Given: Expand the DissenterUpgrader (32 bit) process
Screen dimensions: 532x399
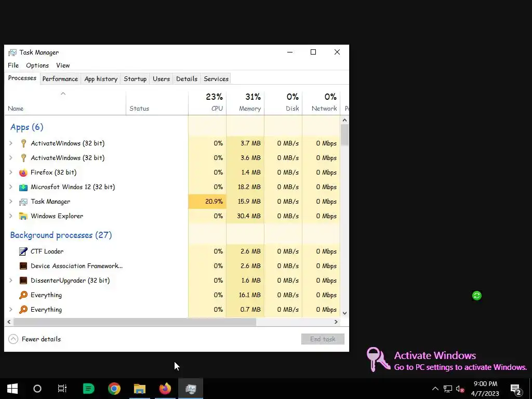Looking at the screenshot, I should (11, 281).
